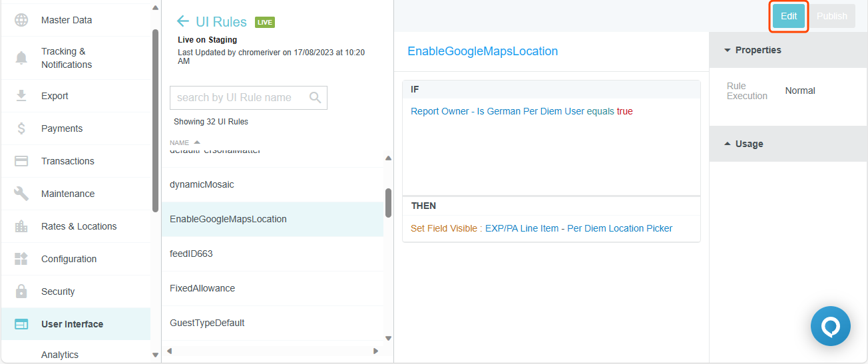Click the Publish button
Image resolution: width=868 pixels, height=364 pixels.
pyautogui.click(x=831, y=17)
